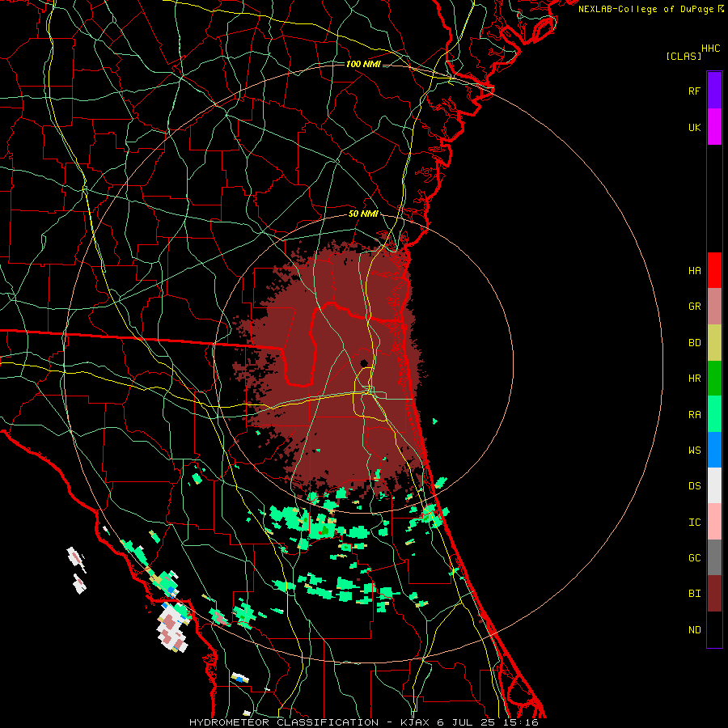This screenshot has width=728, height=728.
Task: Click the BD yellow legend swatch
Action: click(x=714, y=343)
